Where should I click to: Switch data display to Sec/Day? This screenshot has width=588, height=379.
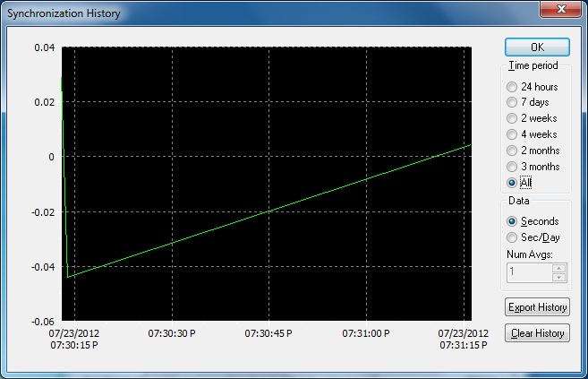533,237
